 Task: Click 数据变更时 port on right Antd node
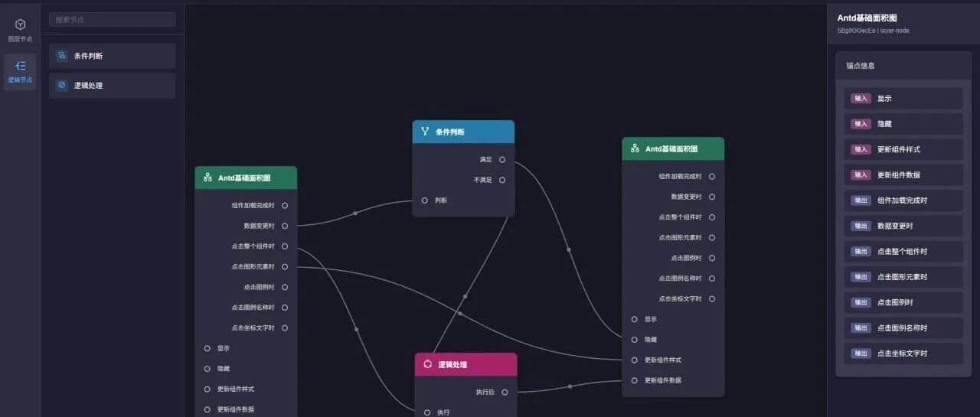click(x=712, y=197)
